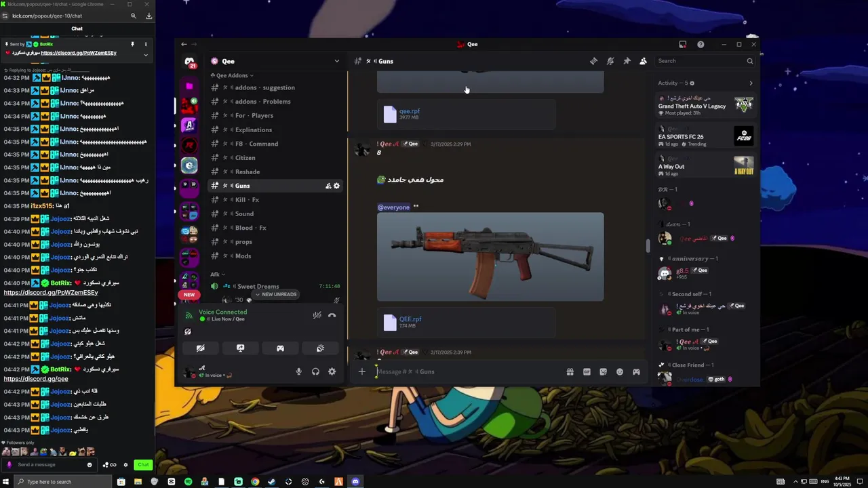868x488 pixels.
Task: Click the NEW server badge in sidebar
Action: pos(189,295)
